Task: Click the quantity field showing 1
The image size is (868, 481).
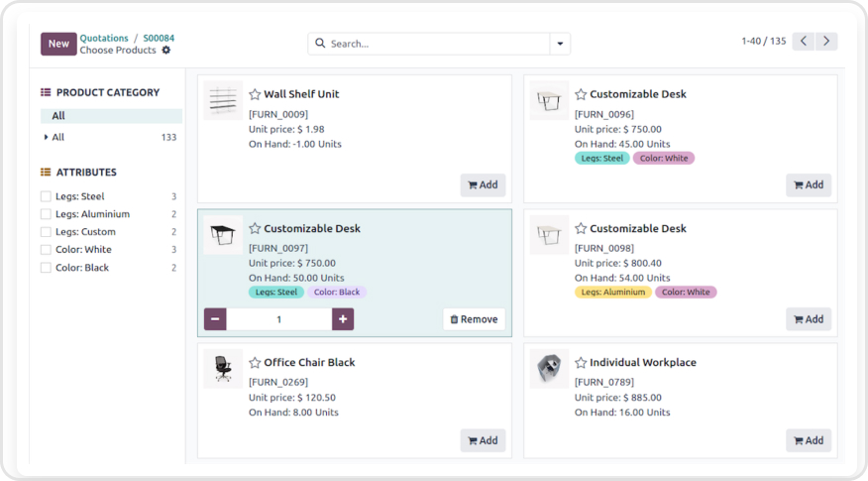Action: pos(279,319)
